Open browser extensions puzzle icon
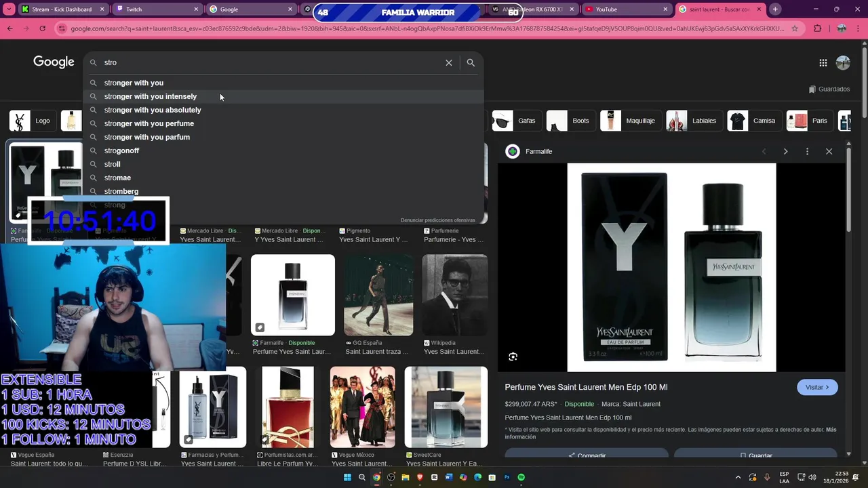Image resolution: width=868 pixels, height=488 pixels. (x=817, y=28)
